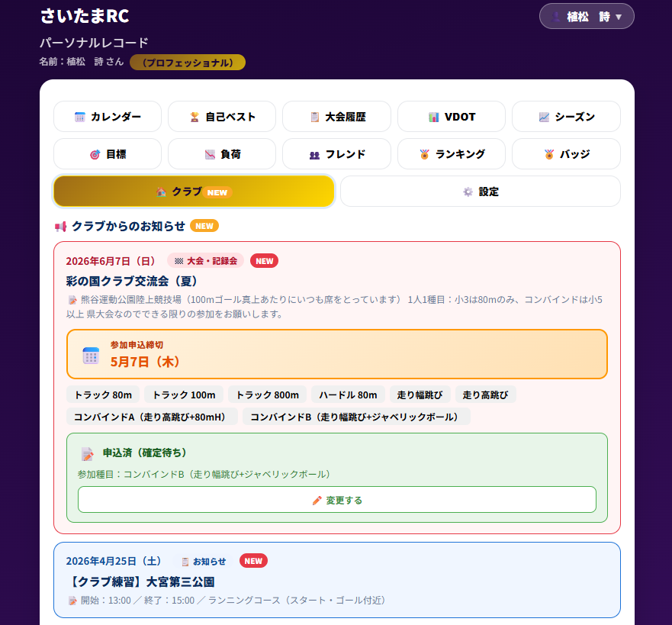Click the medal icon beside ランキング

click(425, 154)
